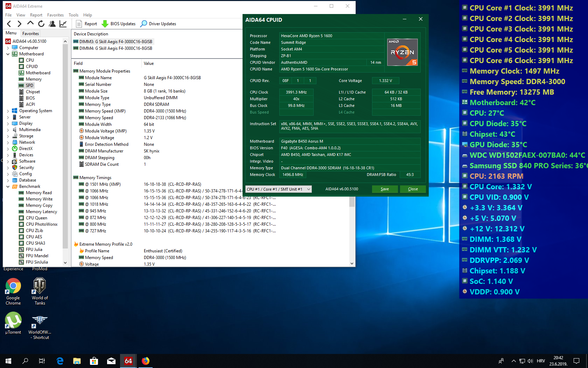This screenshot has width=588, height=368.
Task: Click the Forward navigation arrow in AIDA64 toolbar
Action: [x=20, y=24]
